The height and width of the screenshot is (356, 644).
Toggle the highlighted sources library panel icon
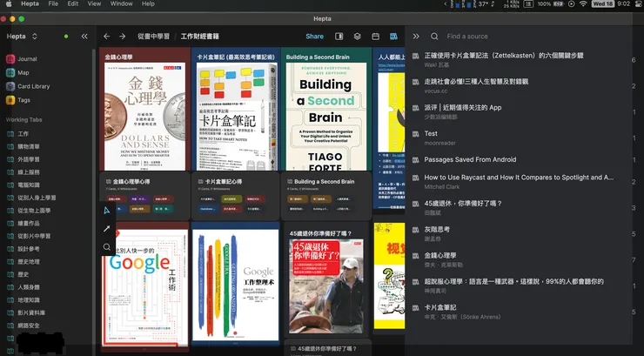tap(393, 37)
